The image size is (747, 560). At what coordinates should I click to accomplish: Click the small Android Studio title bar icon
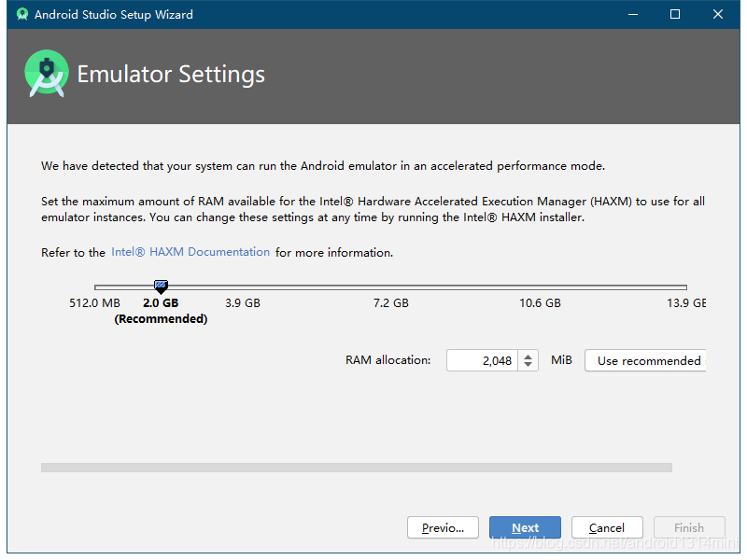point(21,14)
